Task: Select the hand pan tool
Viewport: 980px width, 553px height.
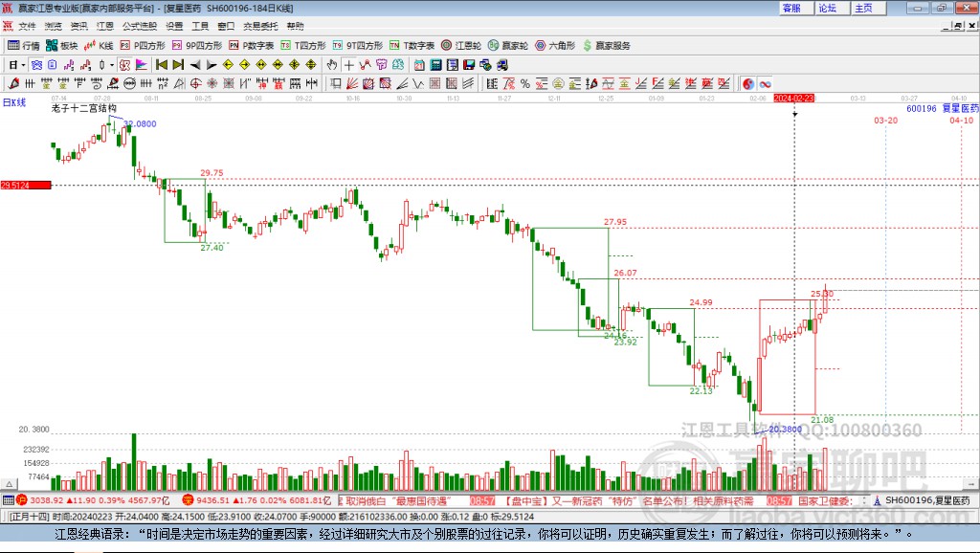Action: (x=332, y=65)
